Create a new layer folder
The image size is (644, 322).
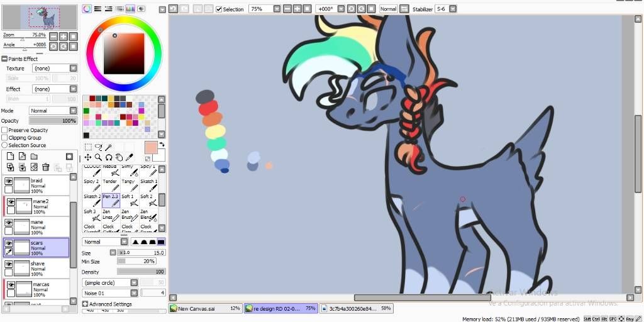[34, 156]
